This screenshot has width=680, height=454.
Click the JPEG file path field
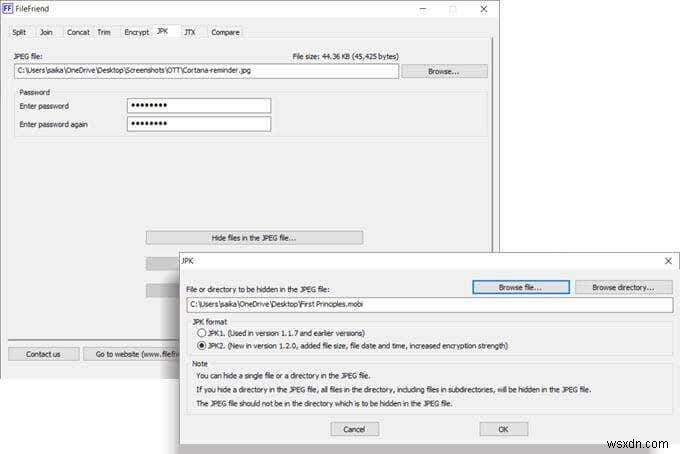pos(206,71)
